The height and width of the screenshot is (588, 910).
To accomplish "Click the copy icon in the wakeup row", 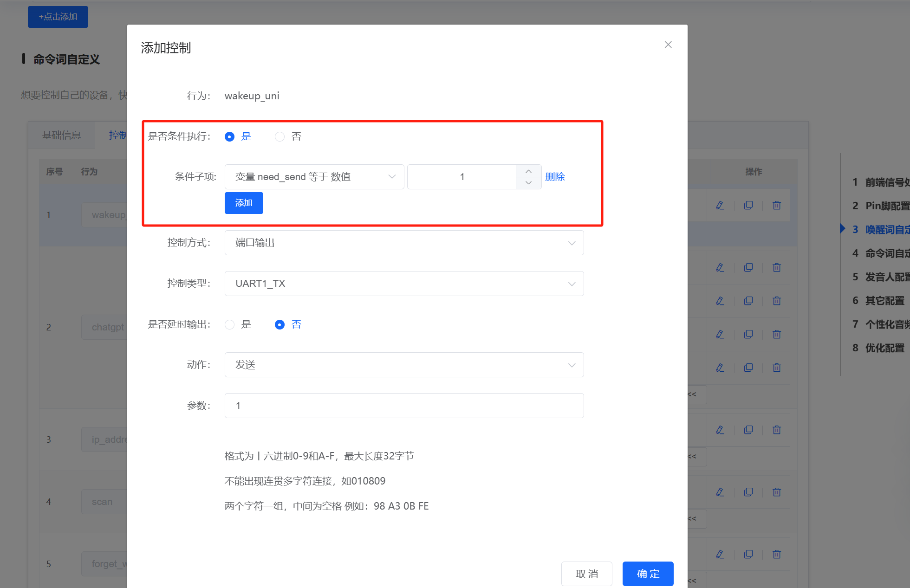I will [x=748, y=205].
